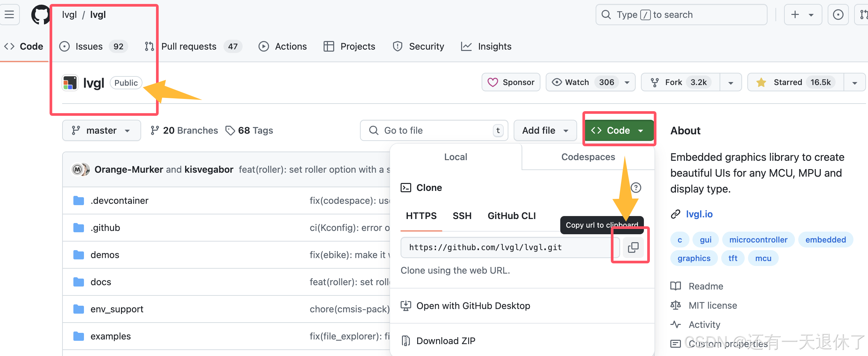Click the .devcontainer folder icon
The width and height of the screenshot is (868, 356).
pos(79,200)
